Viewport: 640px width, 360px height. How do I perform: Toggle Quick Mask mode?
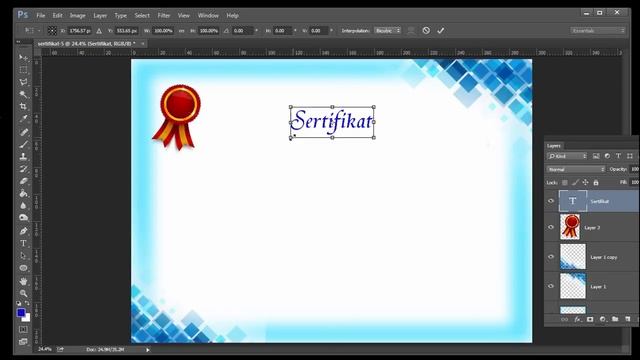click(x=23, y=329)
